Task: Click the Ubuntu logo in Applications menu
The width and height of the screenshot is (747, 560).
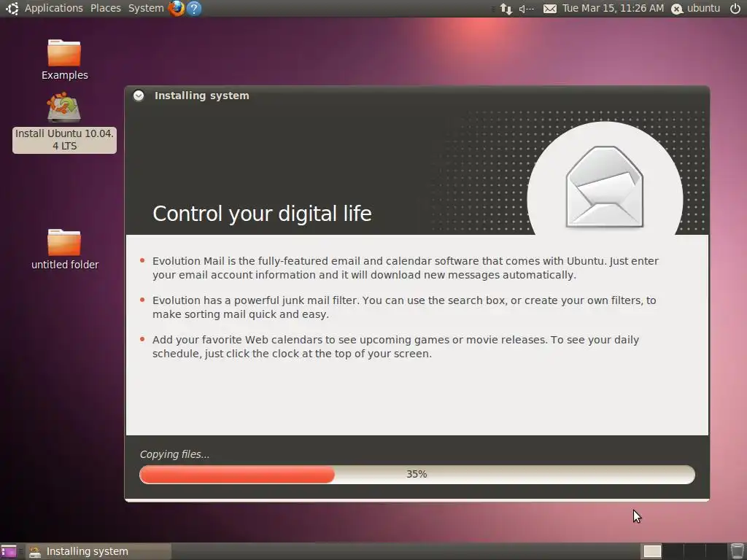Action: [12, 8]
